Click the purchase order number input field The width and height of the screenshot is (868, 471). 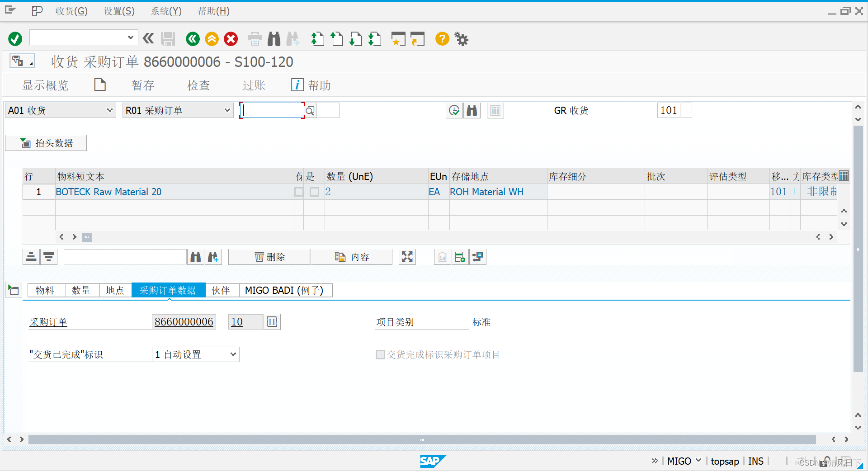(272, 110)
